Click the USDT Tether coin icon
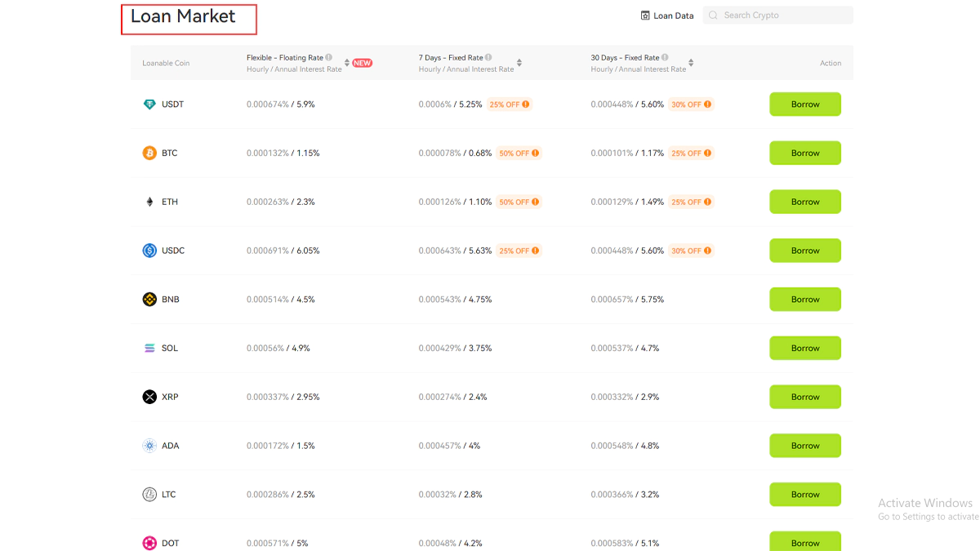Screen dimensions: 980x551 (149, 104)
